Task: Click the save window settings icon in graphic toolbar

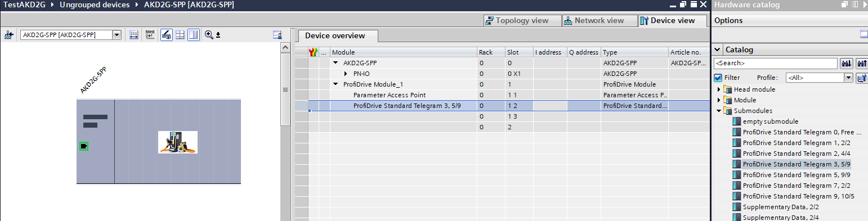Action: [277, 35]
